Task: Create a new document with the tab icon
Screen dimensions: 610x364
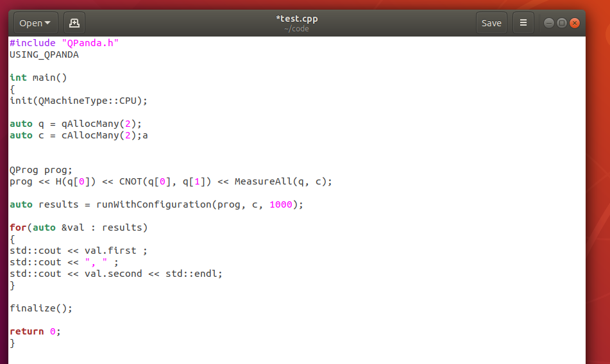Action: click(74, 23)
